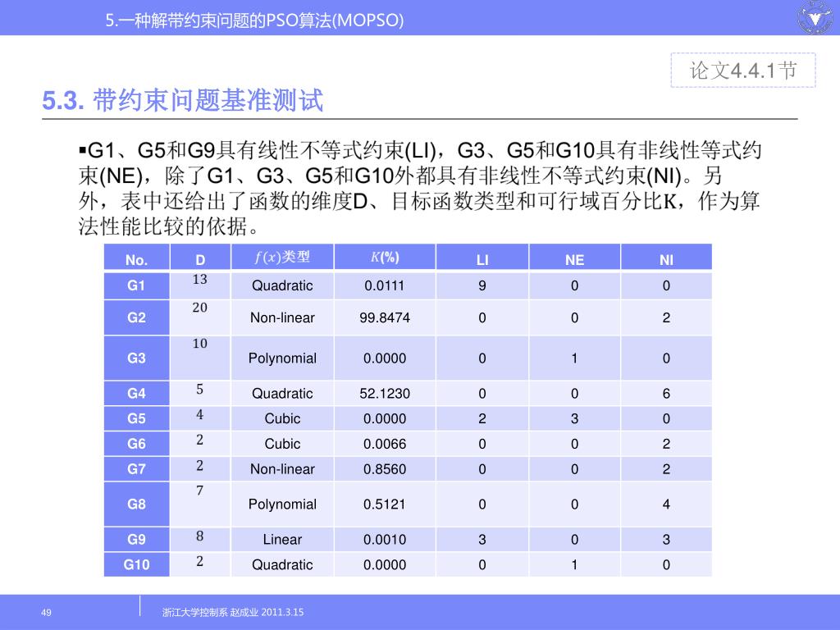Click the 'G5' row label
840x630 pixels.
point(136,418)
